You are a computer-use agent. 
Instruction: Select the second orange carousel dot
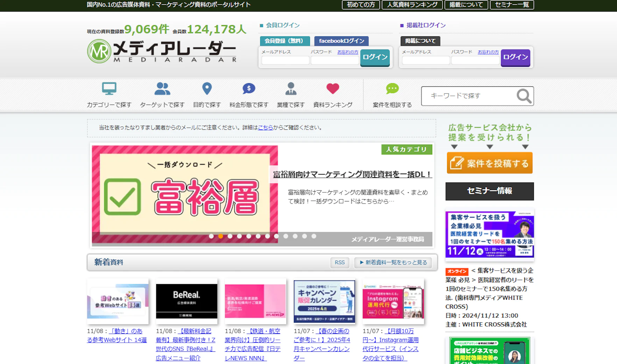(x=221, y=236)
